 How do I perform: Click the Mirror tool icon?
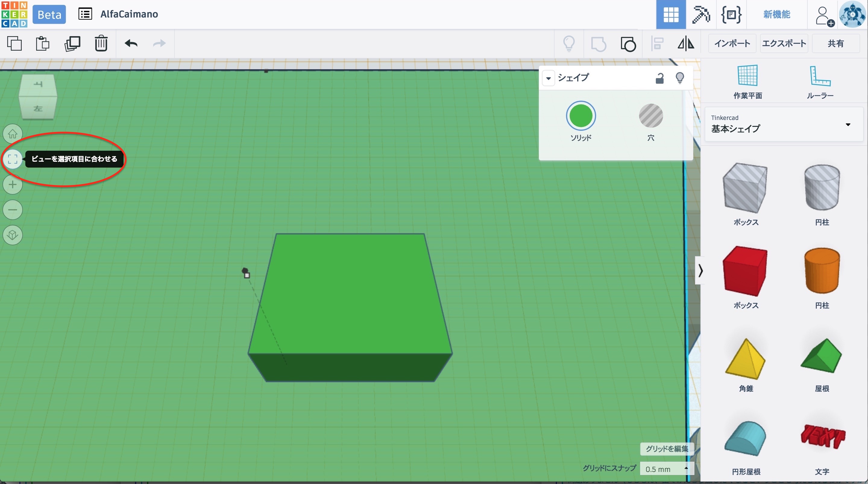pyautogui.click(x=686, y=44)
